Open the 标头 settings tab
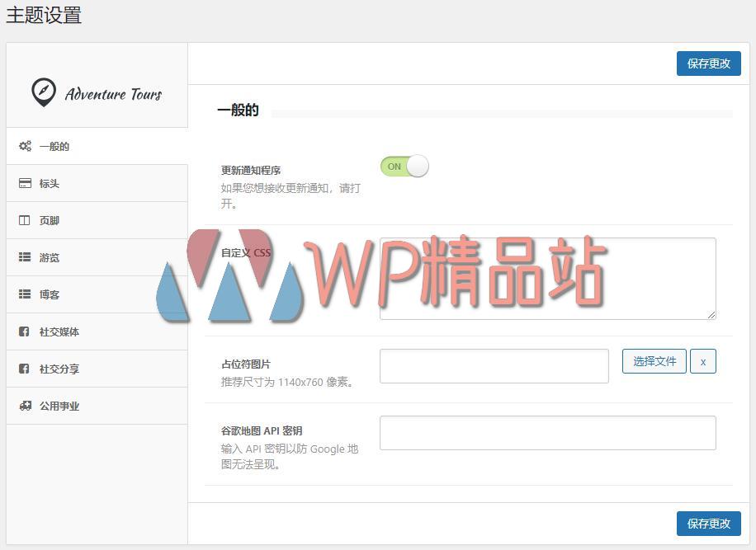 click(50, 183)
